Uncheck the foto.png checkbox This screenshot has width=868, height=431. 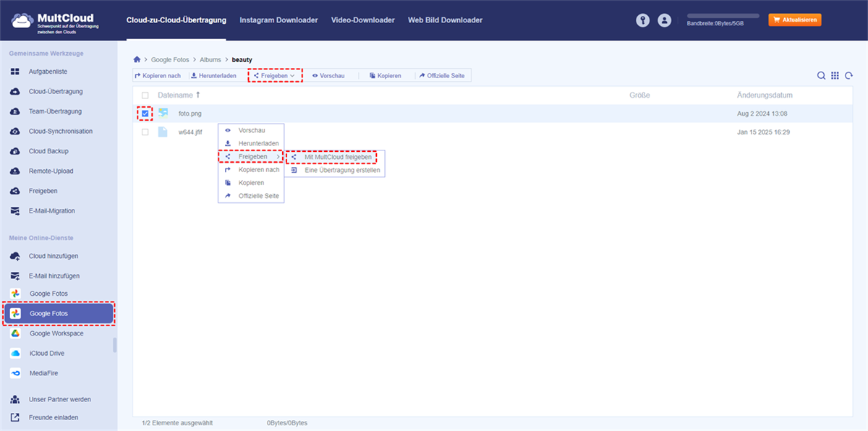145,114
